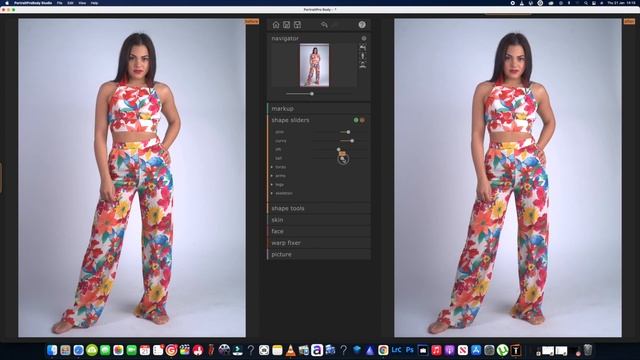Click the Home icon in panel toolbar
This screenshot has width=640, height=360.
276,25
